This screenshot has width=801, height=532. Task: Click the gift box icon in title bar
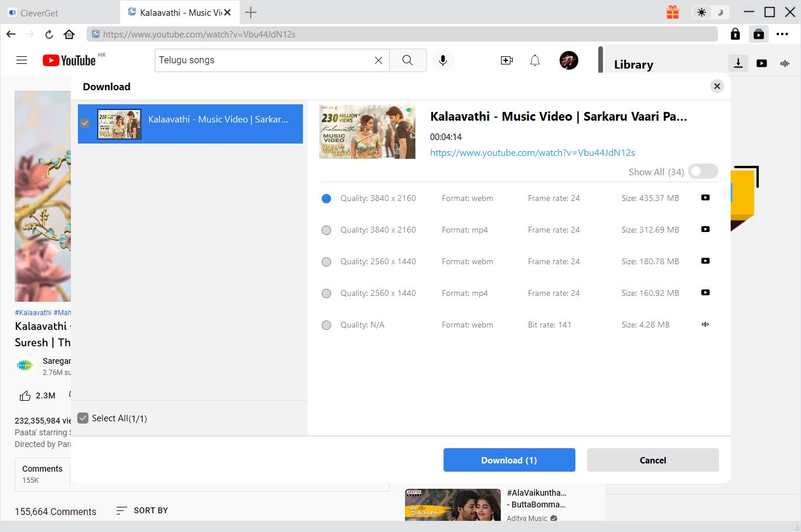point(673,12)
